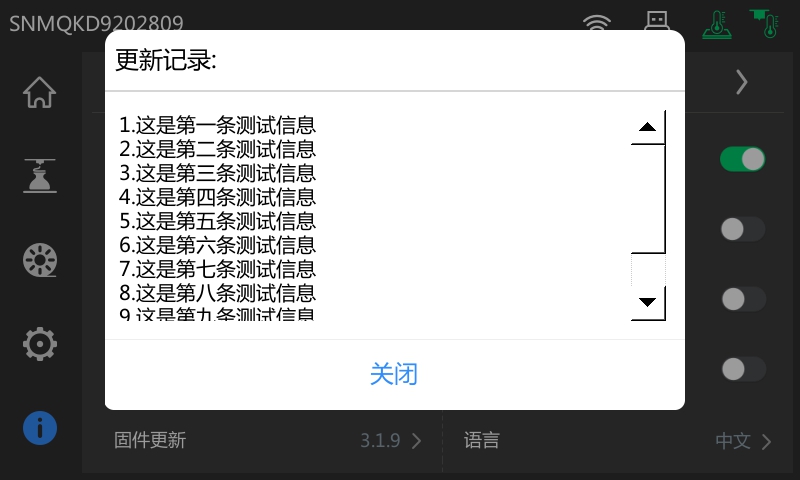Tap the heated bed temperature icon
This screenshot has height=480, width=800.
pos(717,24)
